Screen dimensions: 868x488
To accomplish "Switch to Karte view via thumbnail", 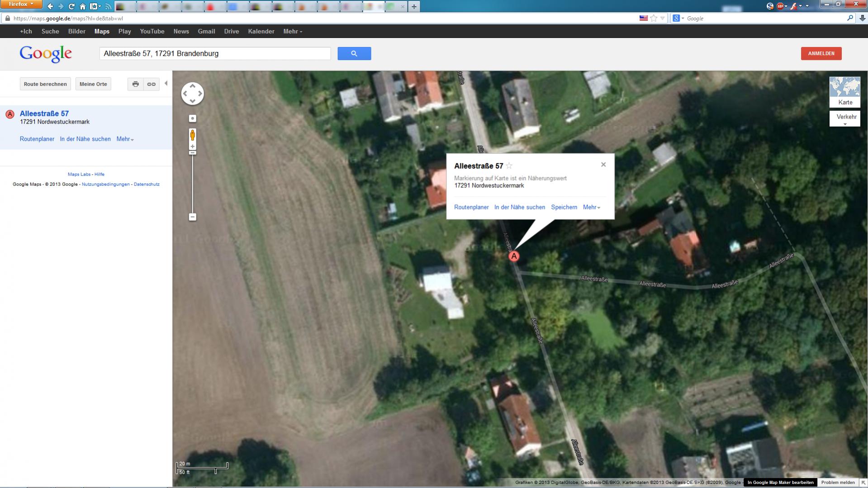I will click(x=845, y=92).
